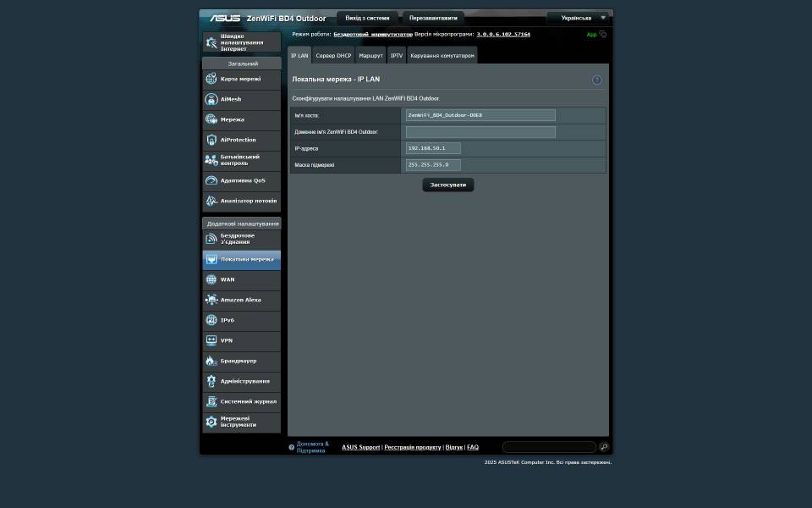Click the Adaptive QoS (Адаптивна QoS) icon

(211, 180)
